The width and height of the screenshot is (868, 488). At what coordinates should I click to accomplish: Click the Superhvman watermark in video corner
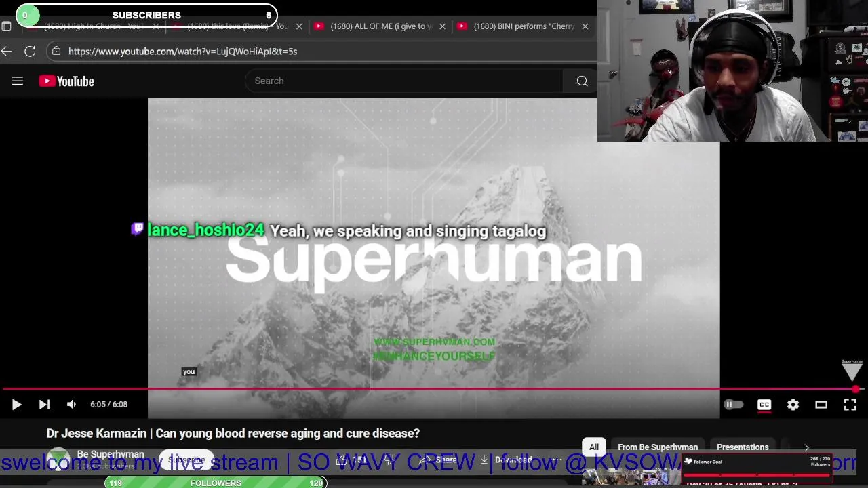tap(852, 369)
